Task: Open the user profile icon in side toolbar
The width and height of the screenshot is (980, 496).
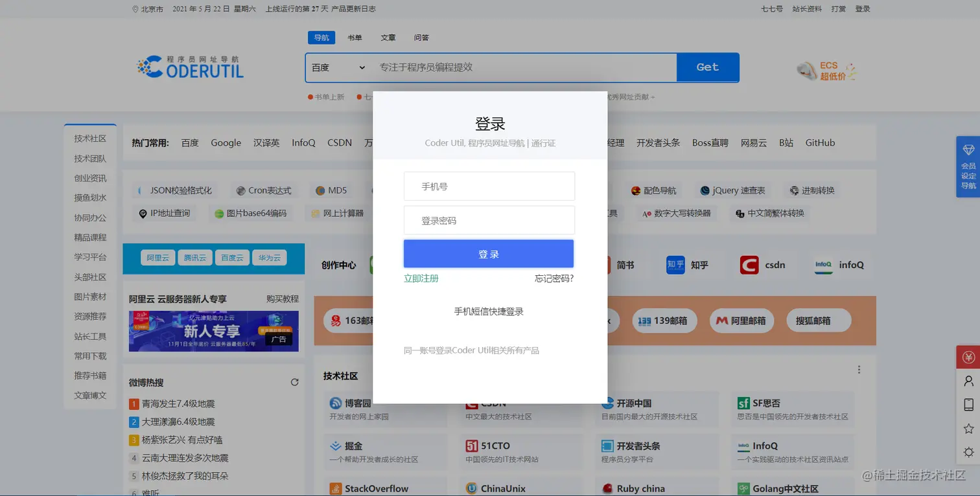Action: (x=968, y=381)
